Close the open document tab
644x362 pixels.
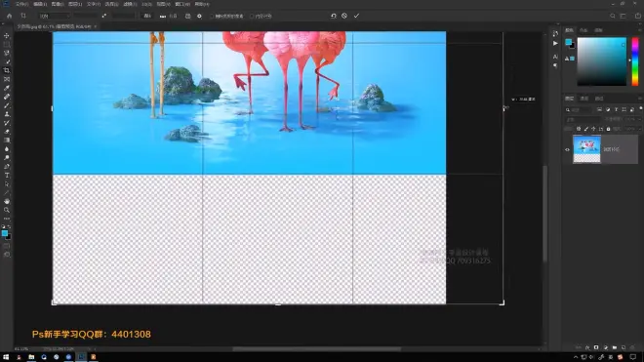click(x=96, y=26)
